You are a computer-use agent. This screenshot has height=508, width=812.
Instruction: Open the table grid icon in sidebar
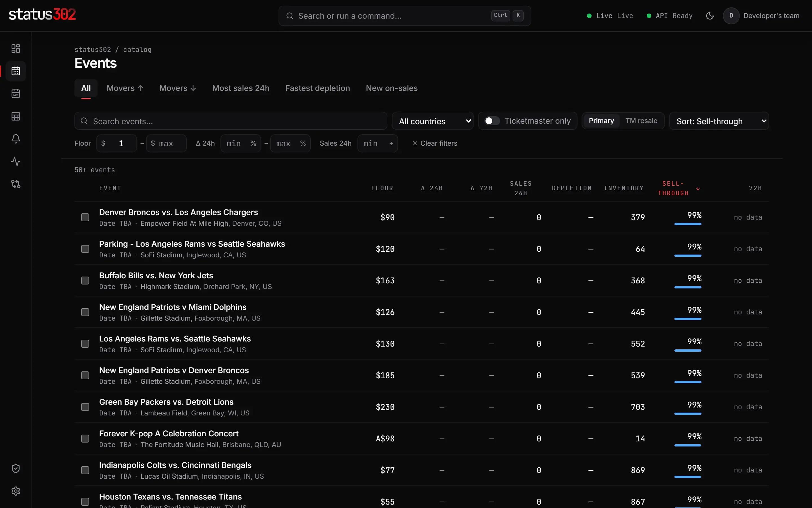click(16, 116)
